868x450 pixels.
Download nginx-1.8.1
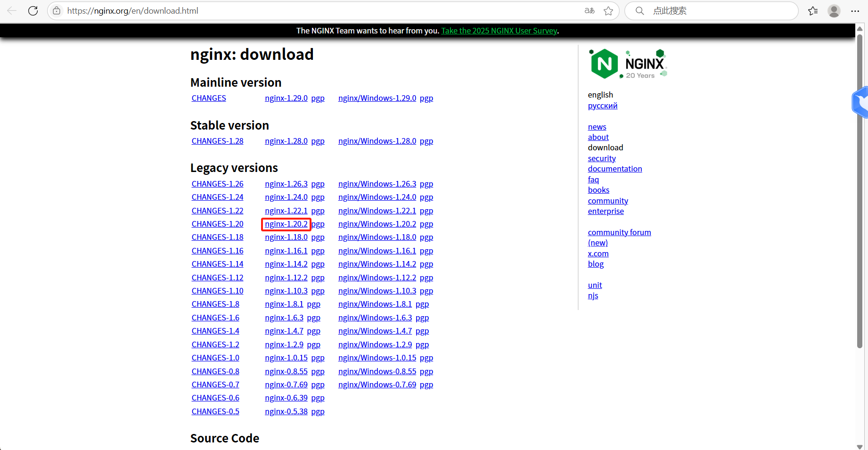(284, 304)
